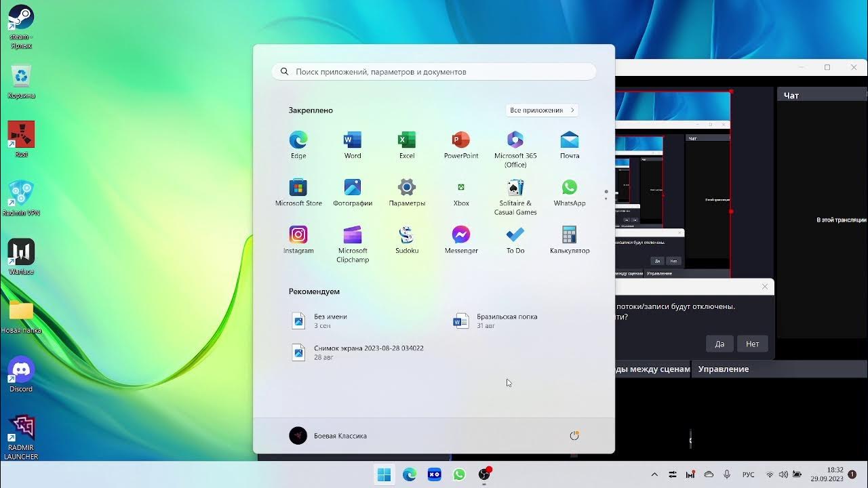The image size is (868, 488).
Task: Open the Почта mail app
Action: (x=570, y=145)
